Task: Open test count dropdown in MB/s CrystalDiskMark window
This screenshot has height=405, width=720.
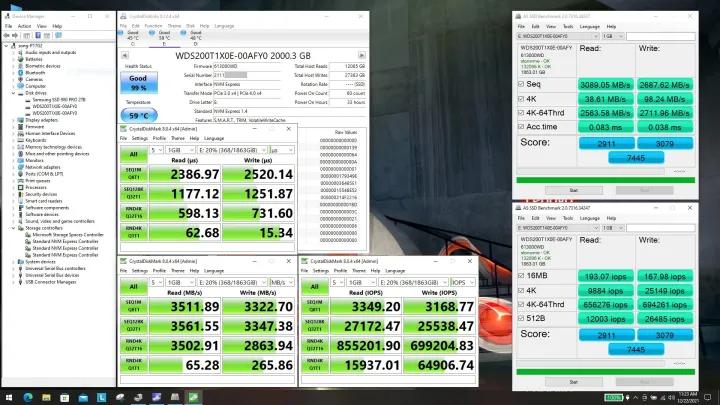Action: [x=157, y=282]
